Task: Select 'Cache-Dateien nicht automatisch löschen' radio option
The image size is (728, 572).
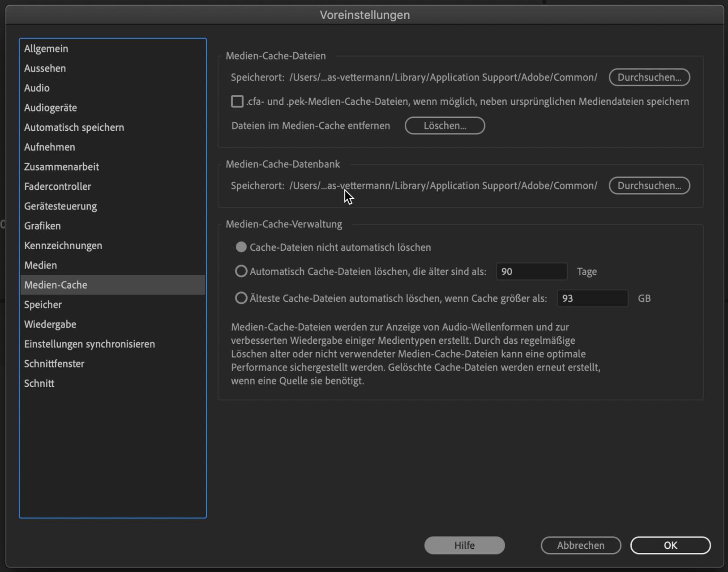Action: pos(241,247)
